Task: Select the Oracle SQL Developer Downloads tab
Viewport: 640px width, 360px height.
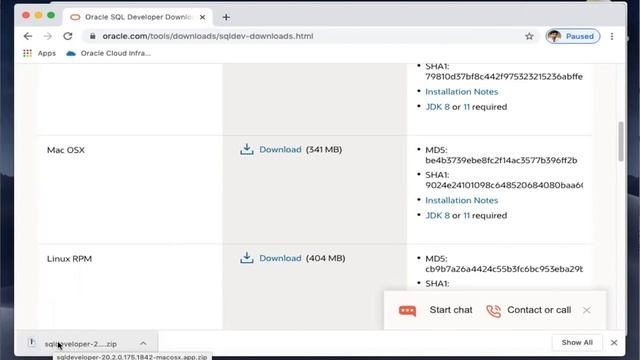Action: click(138, 17)
